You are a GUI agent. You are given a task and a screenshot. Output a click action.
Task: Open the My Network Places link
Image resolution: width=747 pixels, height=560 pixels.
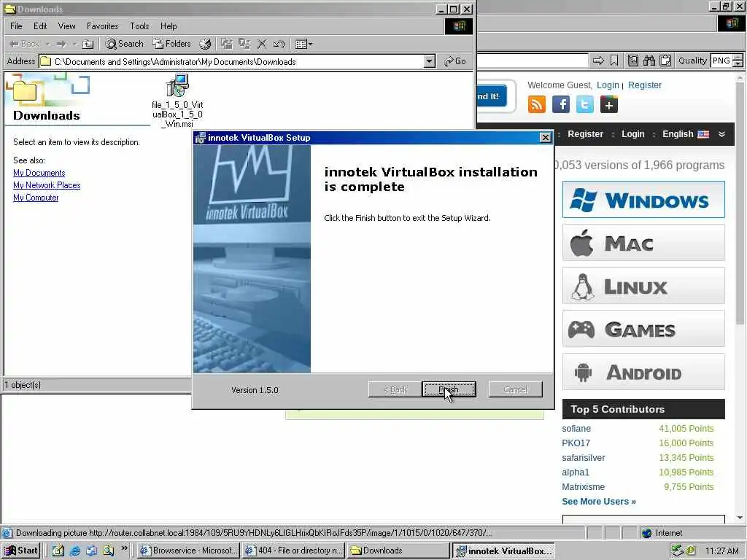point(47,185)
